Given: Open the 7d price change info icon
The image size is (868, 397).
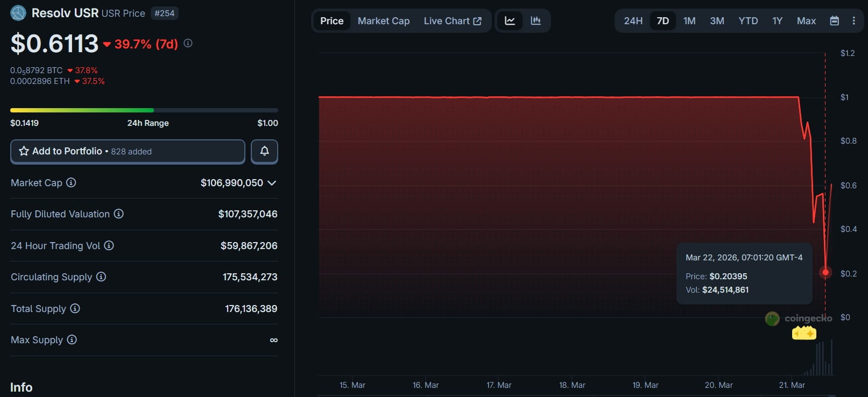Looking at the screenshot, I should pos(188,43).
